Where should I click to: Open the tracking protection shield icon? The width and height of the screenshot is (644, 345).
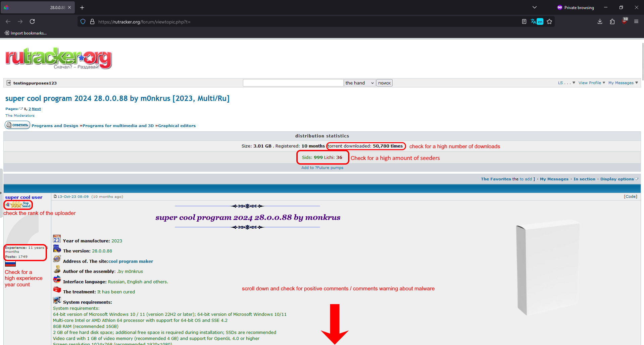pyautogui.click(x=83, y=21)
